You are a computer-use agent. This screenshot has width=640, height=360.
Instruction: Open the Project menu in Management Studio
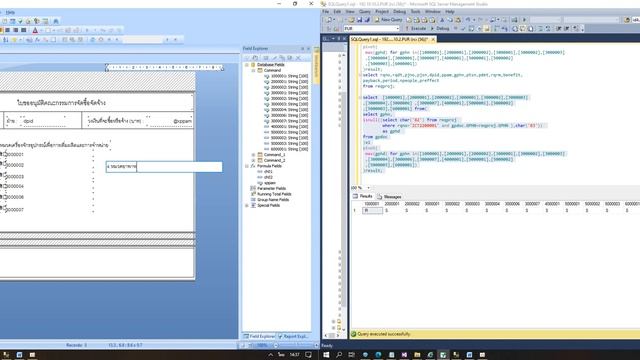coord(382,12)
